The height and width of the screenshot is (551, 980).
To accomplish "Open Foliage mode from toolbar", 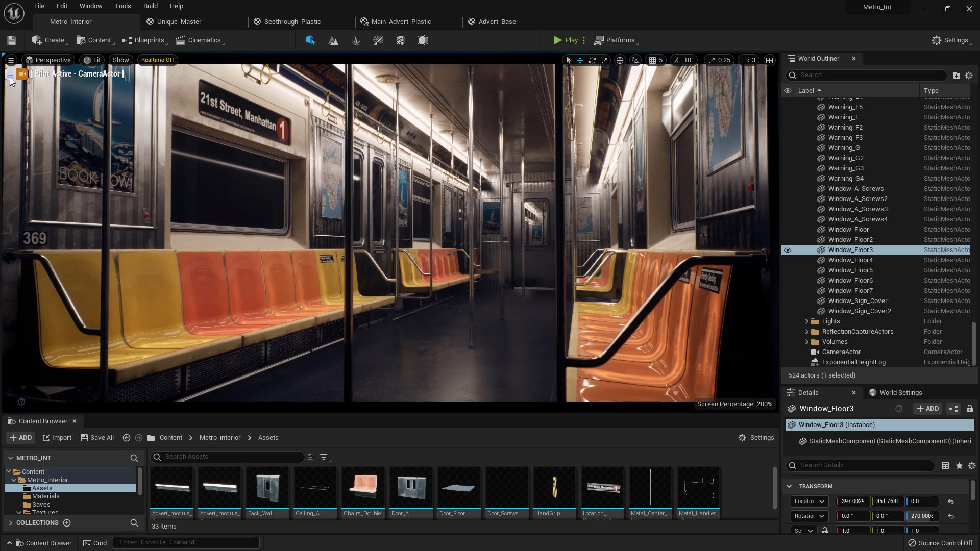I will (356, 40).
